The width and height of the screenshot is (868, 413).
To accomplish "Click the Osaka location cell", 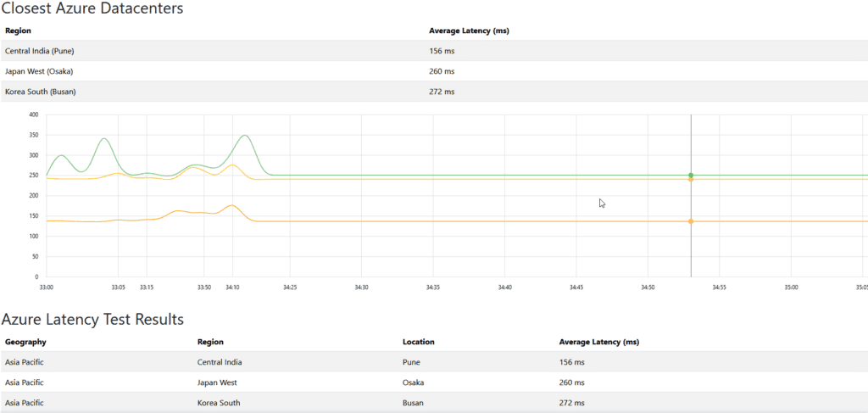I will tap(414, 382).
